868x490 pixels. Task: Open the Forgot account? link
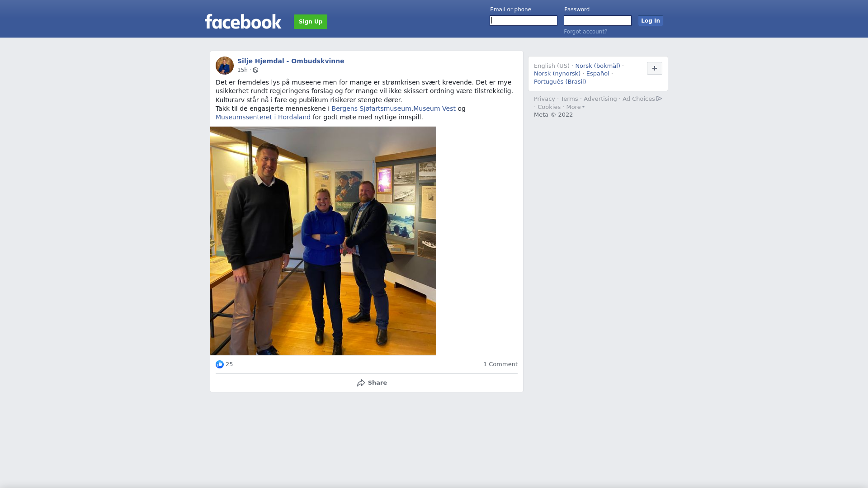click(585, 32)
